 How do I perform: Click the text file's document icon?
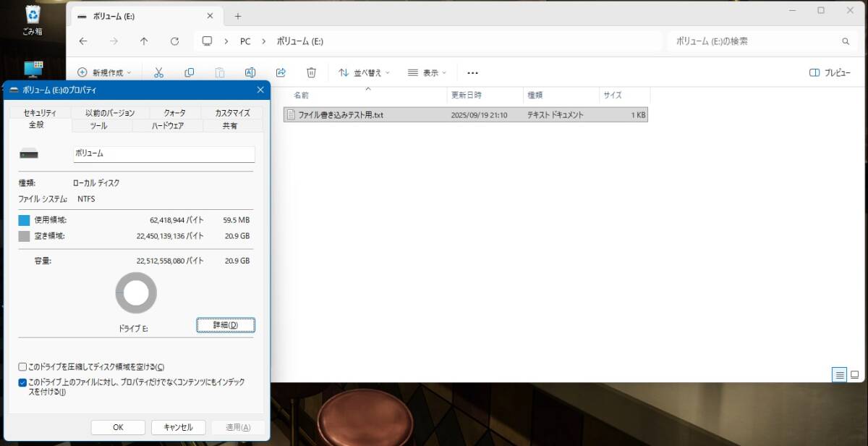(291, 114)
